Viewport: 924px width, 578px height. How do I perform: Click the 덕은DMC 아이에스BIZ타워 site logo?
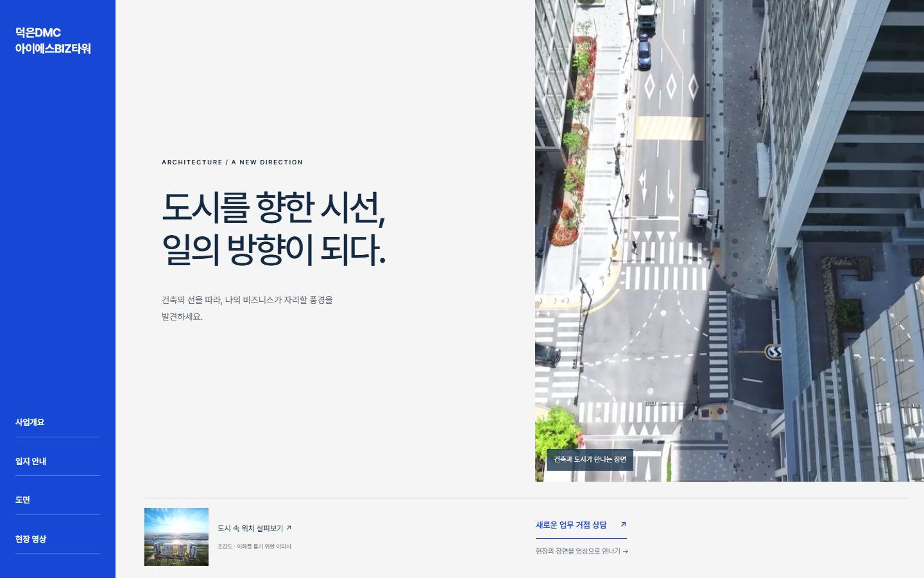[53, 40]
